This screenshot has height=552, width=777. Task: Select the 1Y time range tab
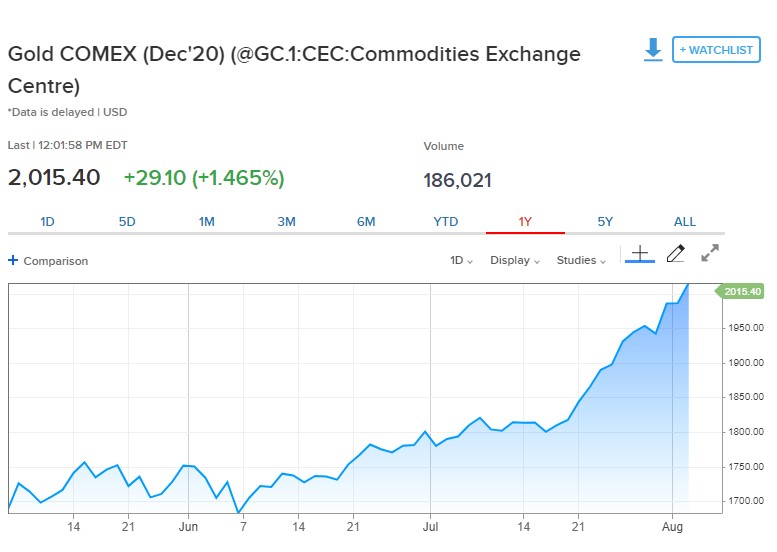point(525,222)
